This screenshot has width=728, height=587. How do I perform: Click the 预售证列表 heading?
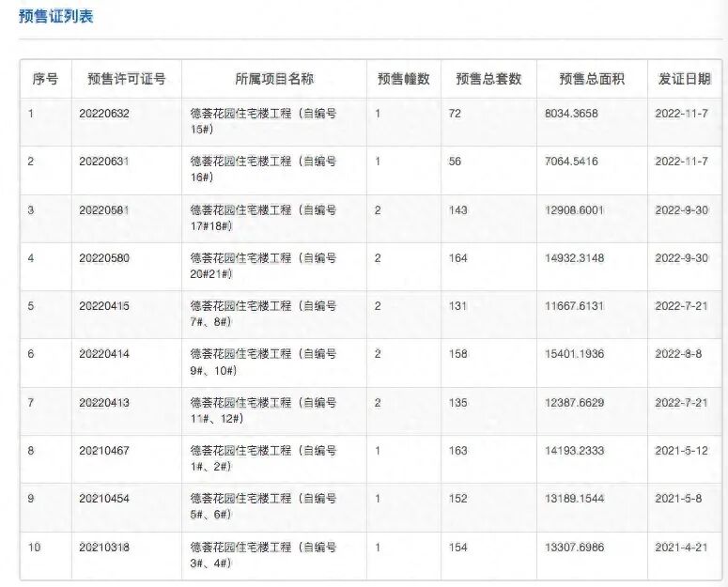[56, 16]
